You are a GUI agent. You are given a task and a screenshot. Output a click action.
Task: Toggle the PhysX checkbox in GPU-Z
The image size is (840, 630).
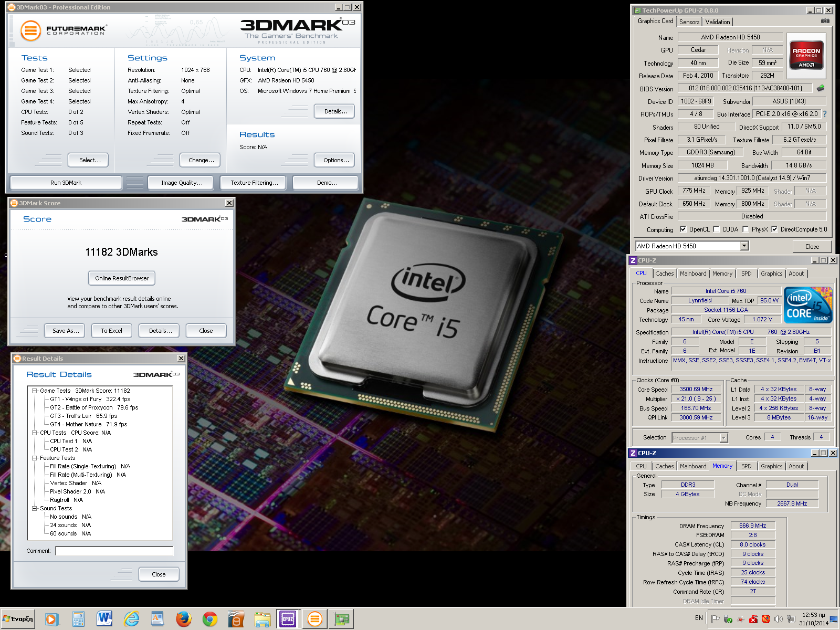click(x=745, y=229)
